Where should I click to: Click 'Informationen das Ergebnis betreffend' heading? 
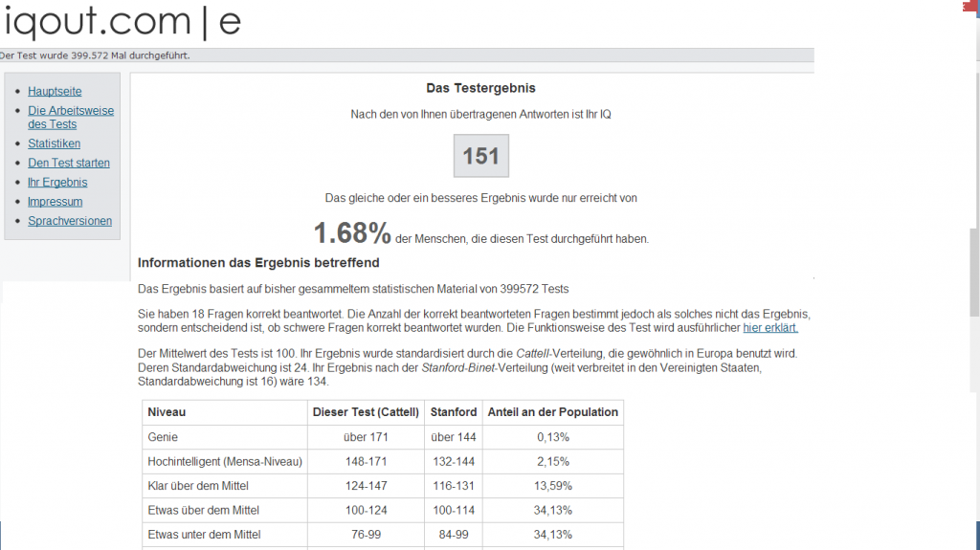pos(258,263)
